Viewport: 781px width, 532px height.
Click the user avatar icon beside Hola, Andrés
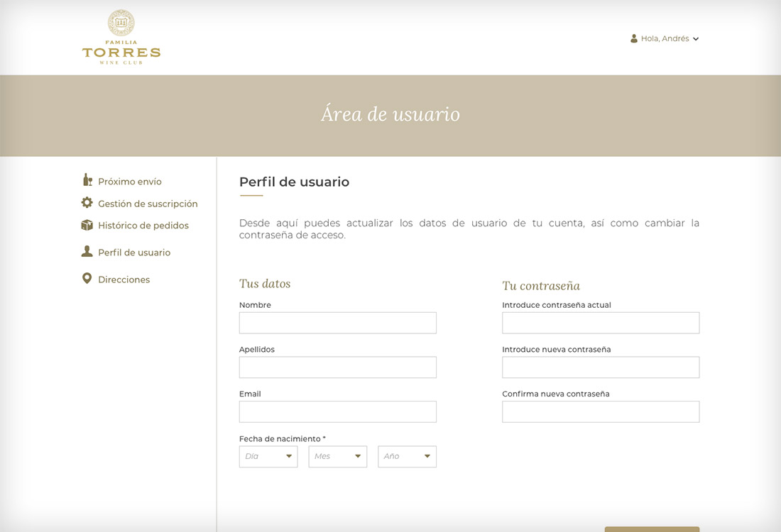pyautogui.click(x=634, y=38)
